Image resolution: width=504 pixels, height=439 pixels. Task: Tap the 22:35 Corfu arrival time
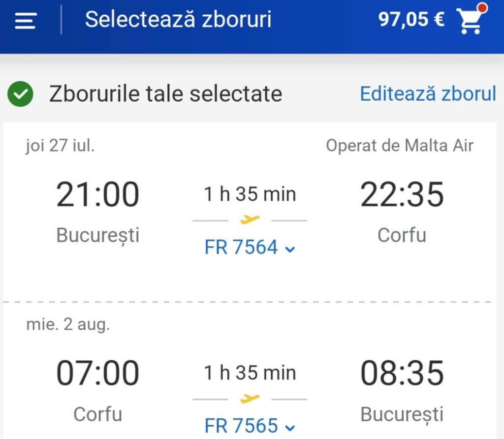click(402, 195)
